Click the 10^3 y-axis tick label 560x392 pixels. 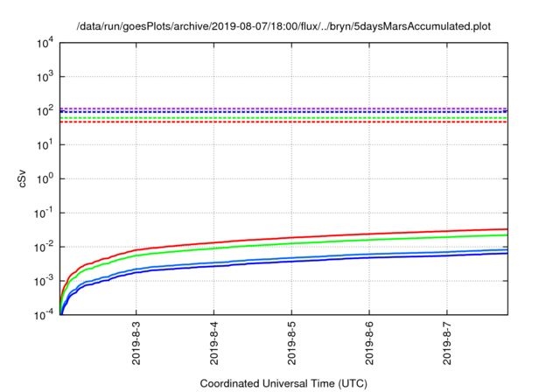pos(42,77)
